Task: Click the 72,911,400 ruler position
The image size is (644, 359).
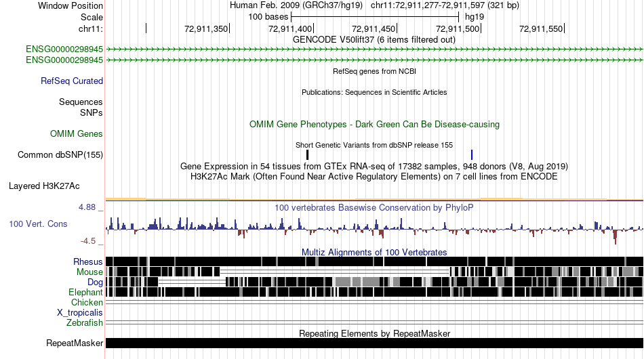Action: (x=289, y=28)
